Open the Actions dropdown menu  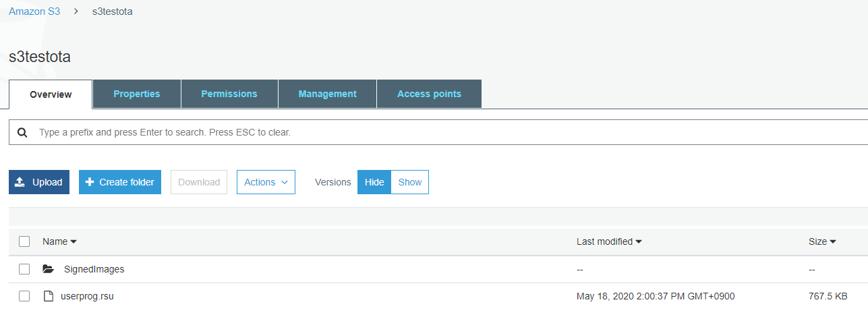(266, 182)
